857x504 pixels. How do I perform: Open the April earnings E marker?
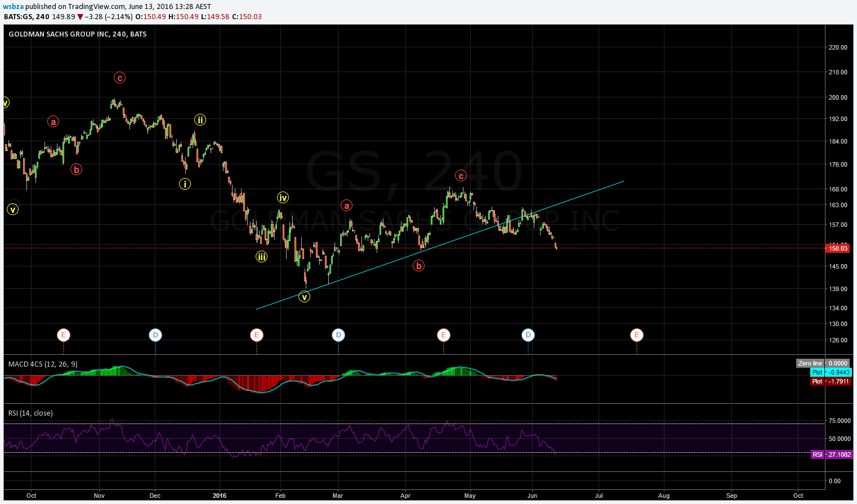click(443, 335)
